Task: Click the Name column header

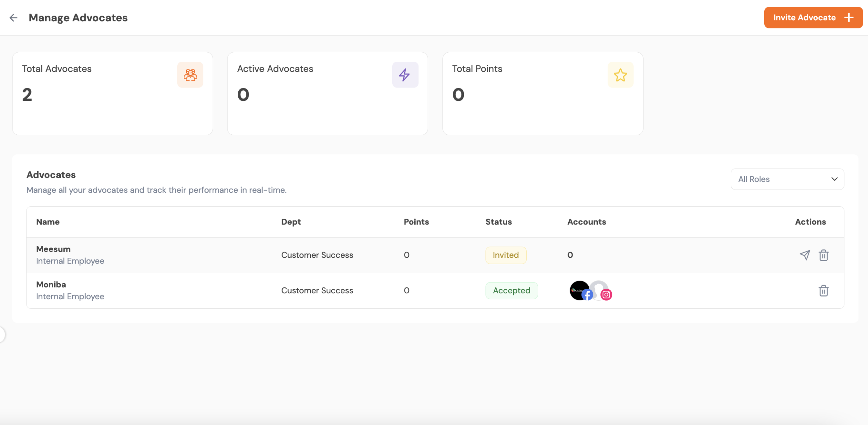Action: [x=48, y=222]
